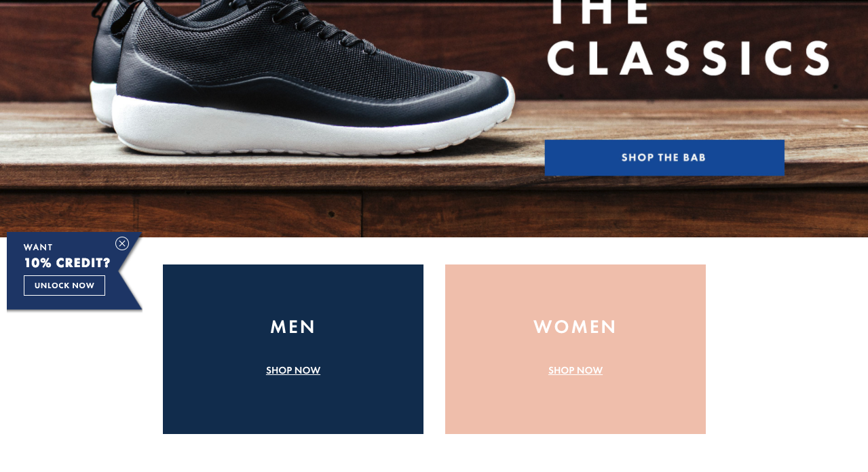
Task: Click the UNLOCK NOW button
Action: click(64, 286)
